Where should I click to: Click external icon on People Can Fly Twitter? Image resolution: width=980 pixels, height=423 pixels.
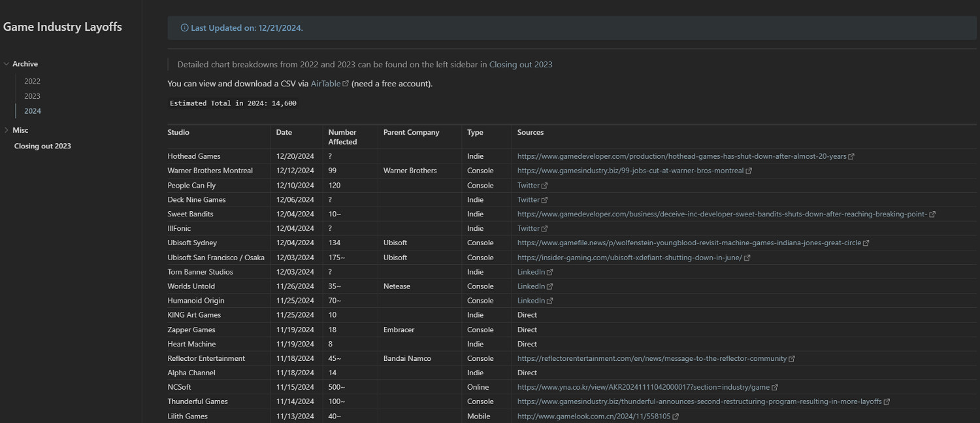(x=544, y=186)
